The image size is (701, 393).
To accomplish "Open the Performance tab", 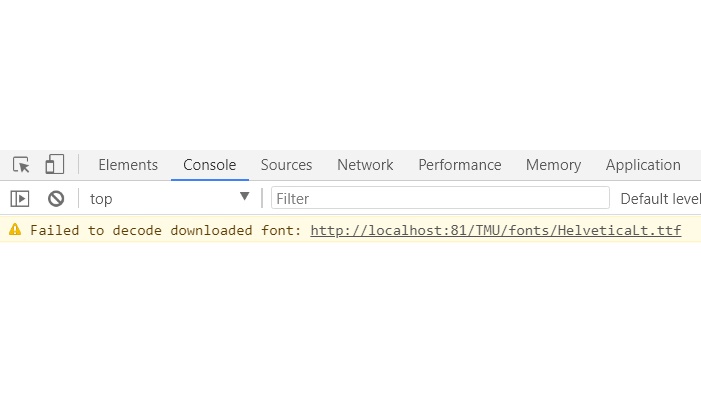I will (460, 165).
